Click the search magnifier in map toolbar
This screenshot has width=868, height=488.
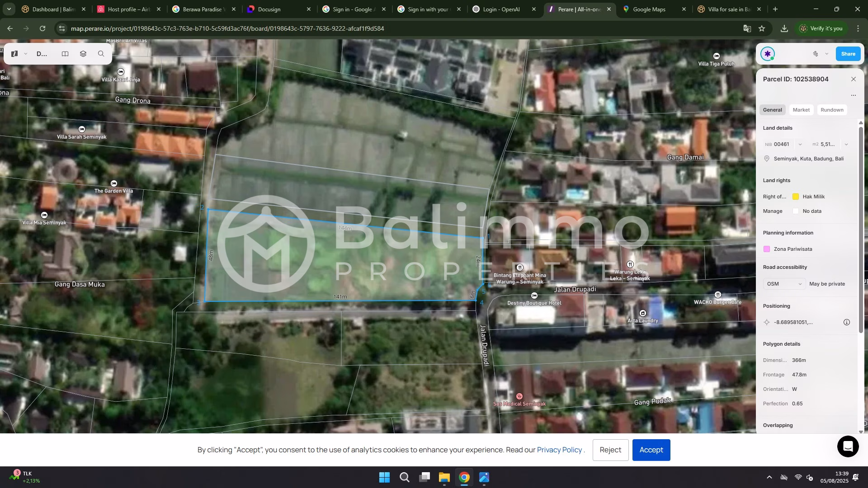point(101,54)
